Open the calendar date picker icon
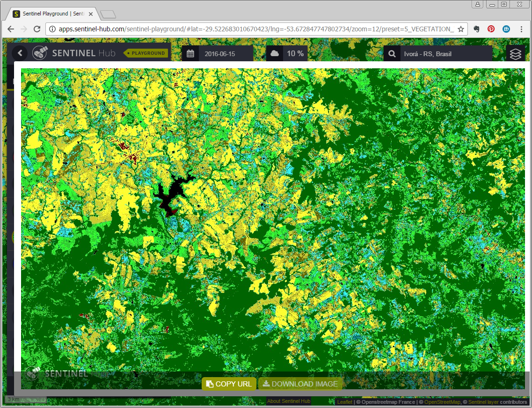The height and width of the screenshot is (408, 532). 190,53
